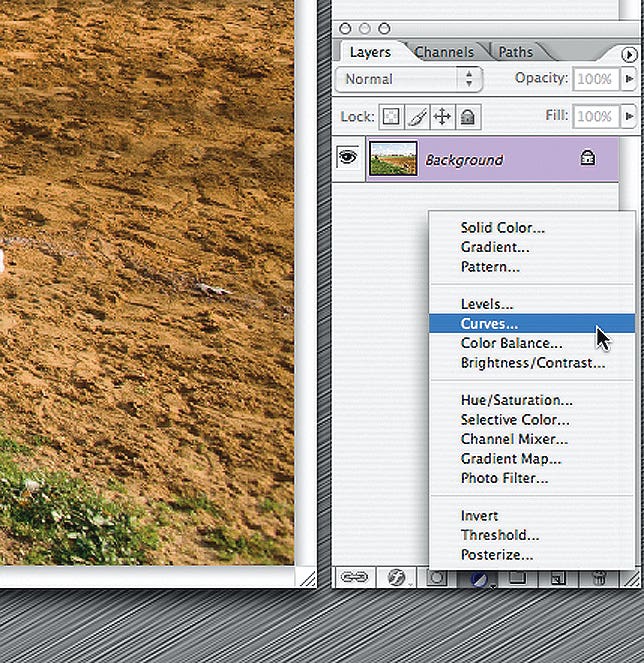Open the Fill slider arrow
Screen dimensions: 644x663
(628, 117)
